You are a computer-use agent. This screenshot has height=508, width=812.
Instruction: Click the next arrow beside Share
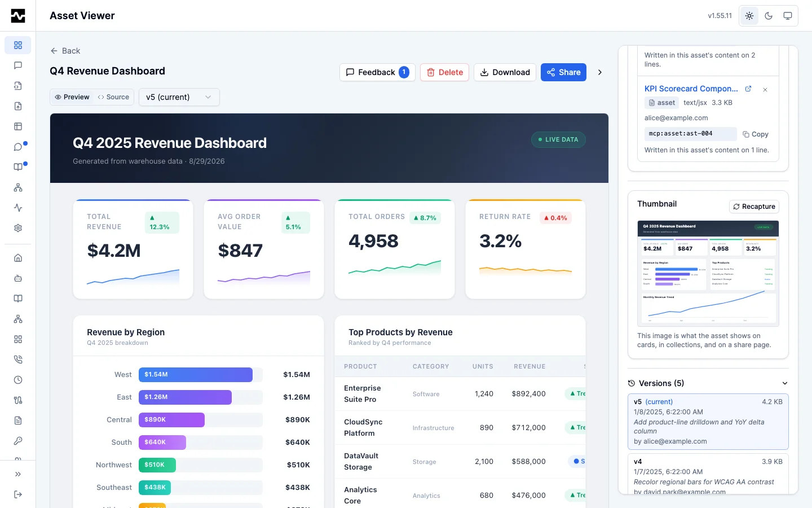pyautogui.click(x=600, y=72)
